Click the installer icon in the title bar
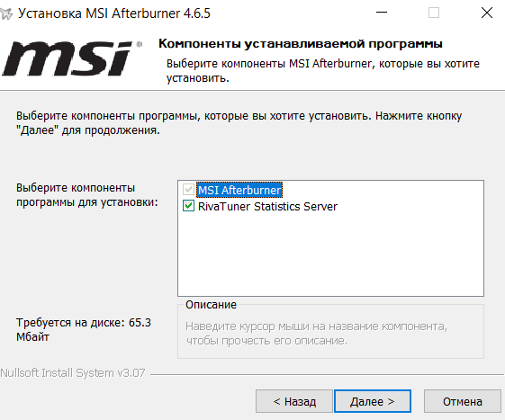This screenshot has width=505, height=420. point(5,13)
